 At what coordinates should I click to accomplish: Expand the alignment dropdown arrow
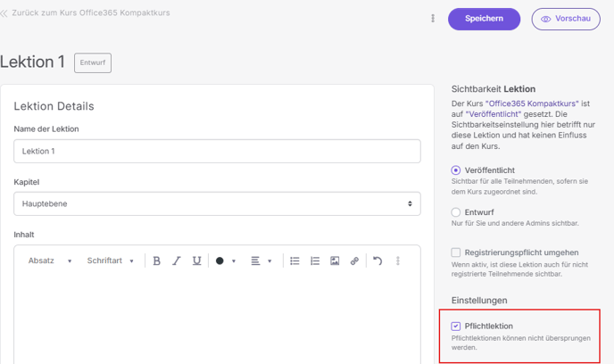pyautogui.click(x=270, y=261)
